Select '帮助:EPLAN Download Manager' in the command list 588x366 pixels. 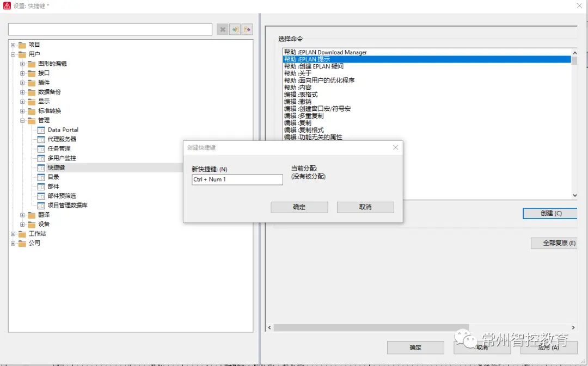coord(427,52)
